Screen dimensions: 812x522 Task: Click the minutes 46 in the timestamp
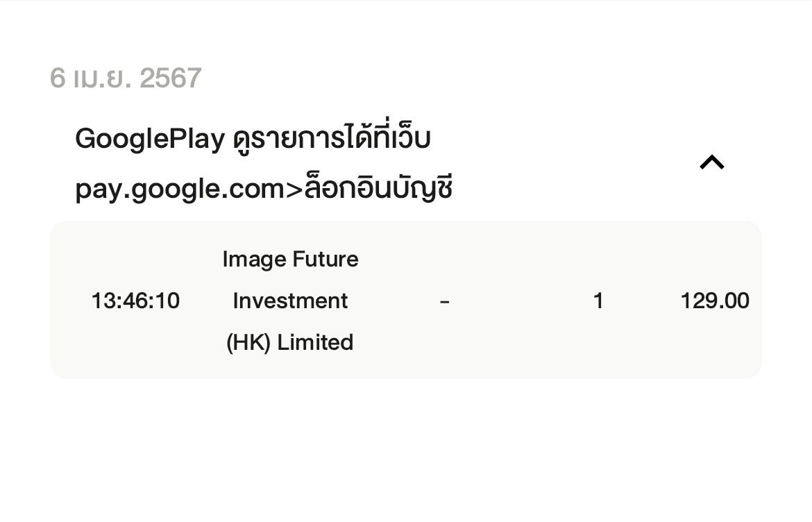[x=135, y=301]
